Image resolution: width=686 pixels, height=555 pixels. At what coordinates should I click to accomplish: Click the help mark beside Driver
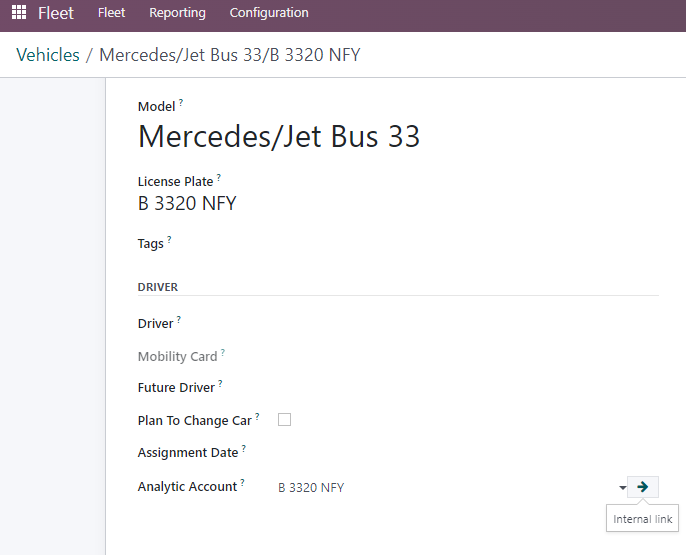pos(178,319)
